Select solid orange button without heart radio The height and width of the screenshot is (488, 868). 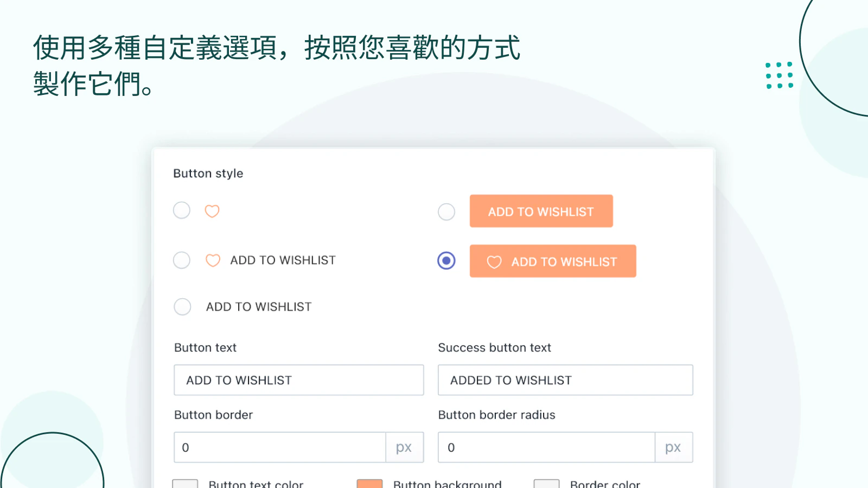tap(446, 212)
